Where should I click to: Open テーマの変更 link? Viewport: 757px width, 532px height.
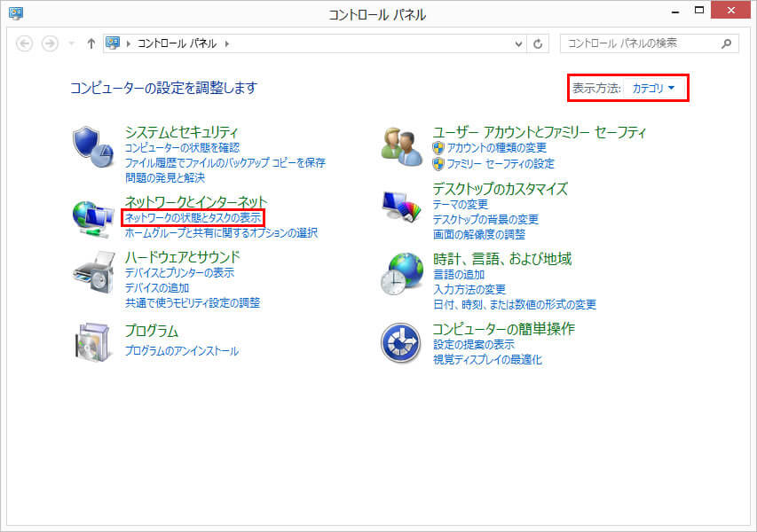[460, 205]
